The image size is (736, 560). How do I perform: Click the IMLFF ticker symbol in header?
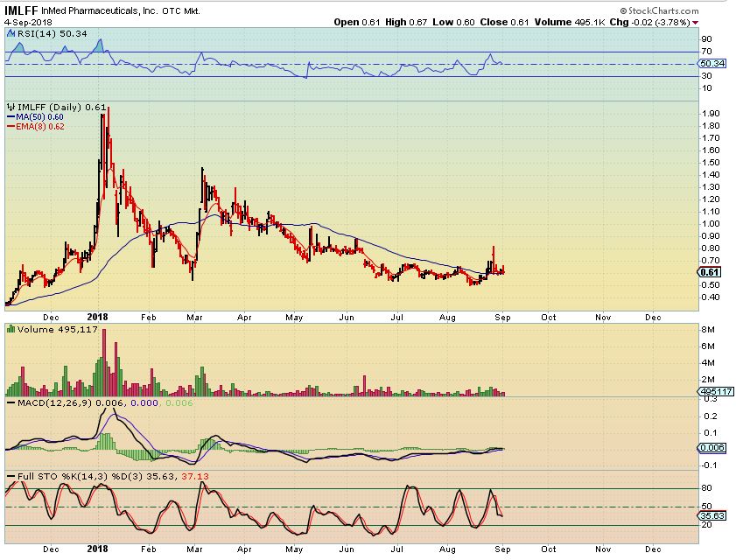[x=21, y=10]
